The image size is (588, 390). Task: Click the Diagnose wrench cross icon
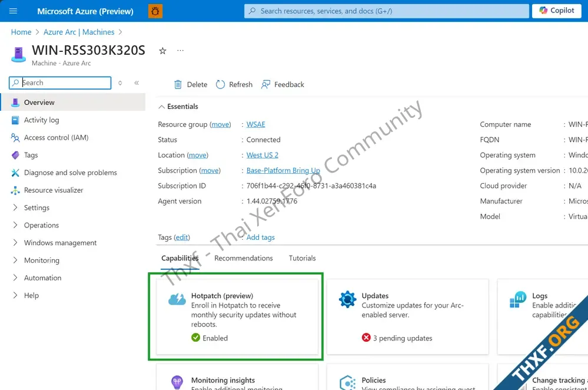[15, 173]
